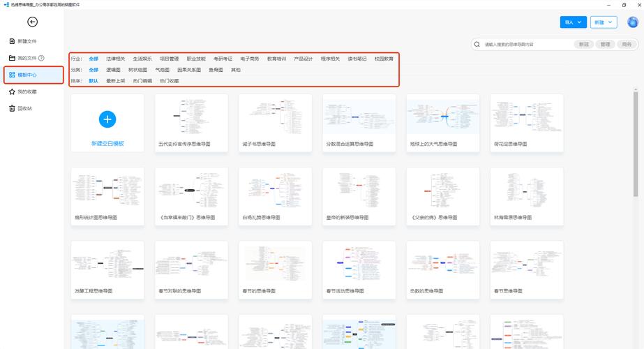Click the search magnifier icon
Viewport: 644px width, 349px height.
[477, 45]
